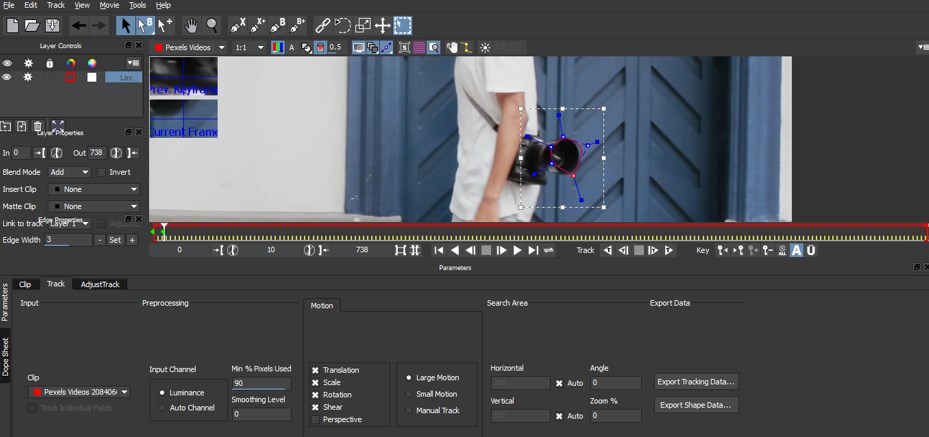Select the Manual Track radio button
929x437 pixels.
[409, 410]
